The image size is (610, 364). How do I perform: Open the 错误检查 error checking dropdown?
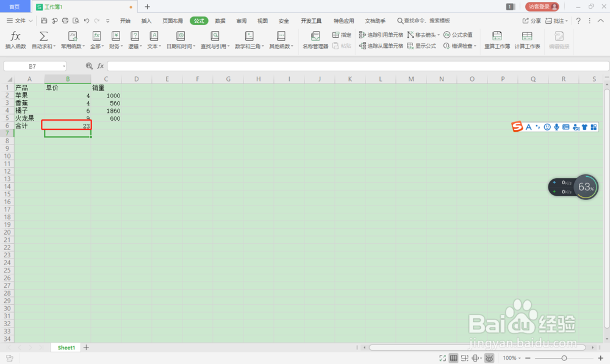460,46
